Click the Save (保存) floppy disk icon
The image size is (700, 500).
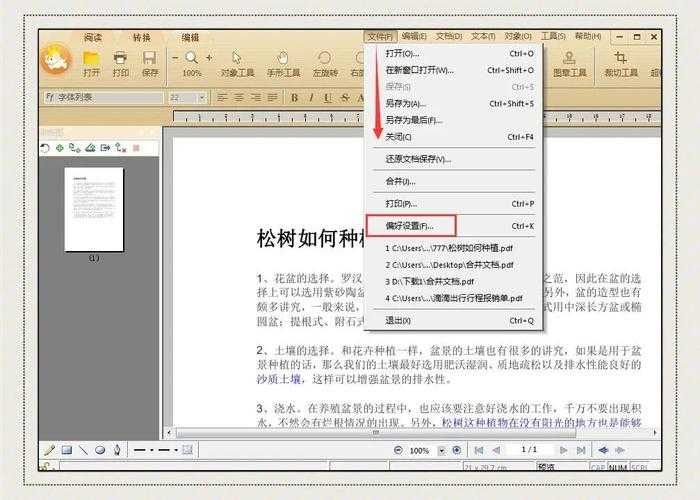[150, 58]
